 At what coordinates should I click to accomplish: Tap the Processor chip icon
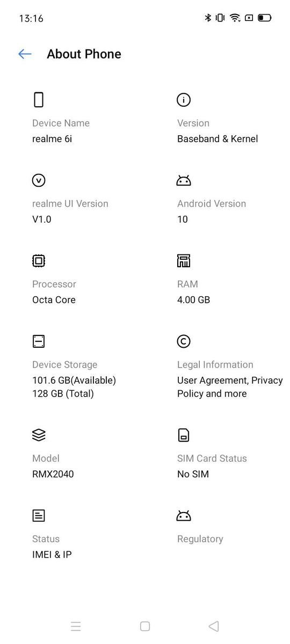tap(39, 261)
